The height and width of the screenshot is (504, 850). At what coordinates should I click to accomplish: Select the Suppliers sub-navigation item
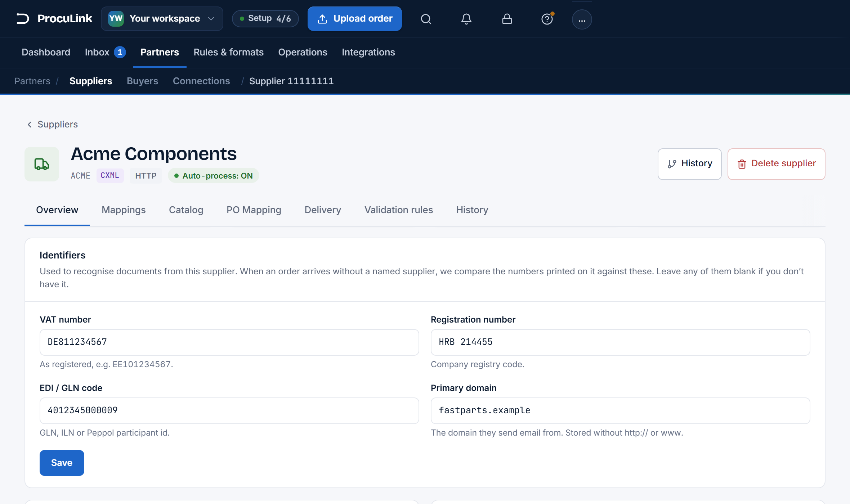pyautogui.click(x=91, y=81)
